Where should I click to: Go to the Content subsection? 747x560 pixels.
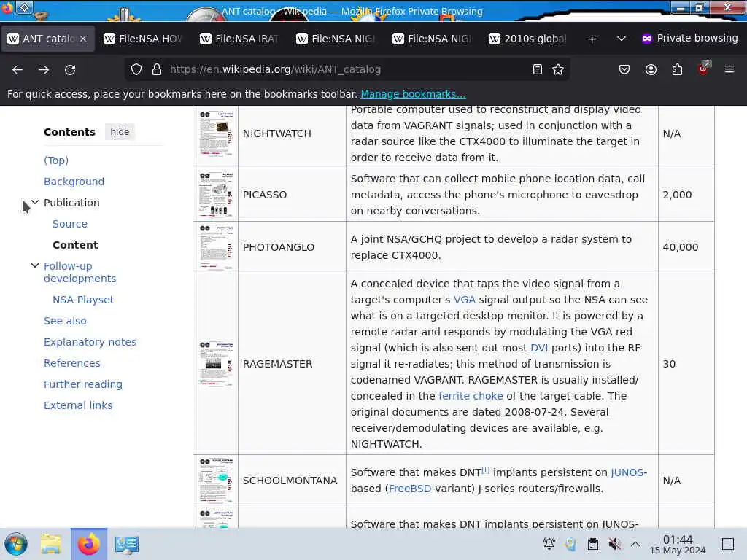[x=75, y=245]
